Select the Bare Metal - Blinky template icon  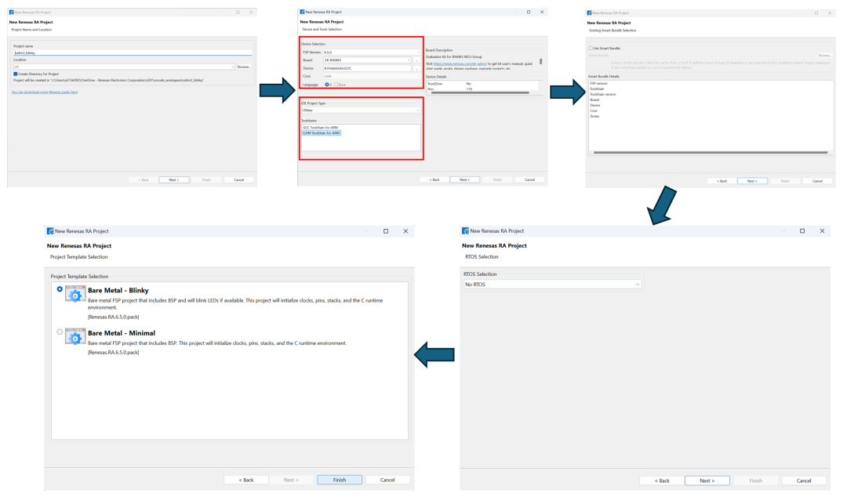pos(75,294)
